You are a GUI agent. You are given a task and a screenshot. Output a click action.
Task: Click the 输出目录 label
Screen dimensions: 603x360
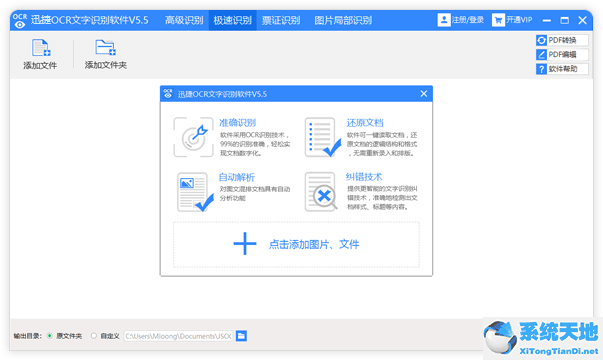click(x=28, y=336)
